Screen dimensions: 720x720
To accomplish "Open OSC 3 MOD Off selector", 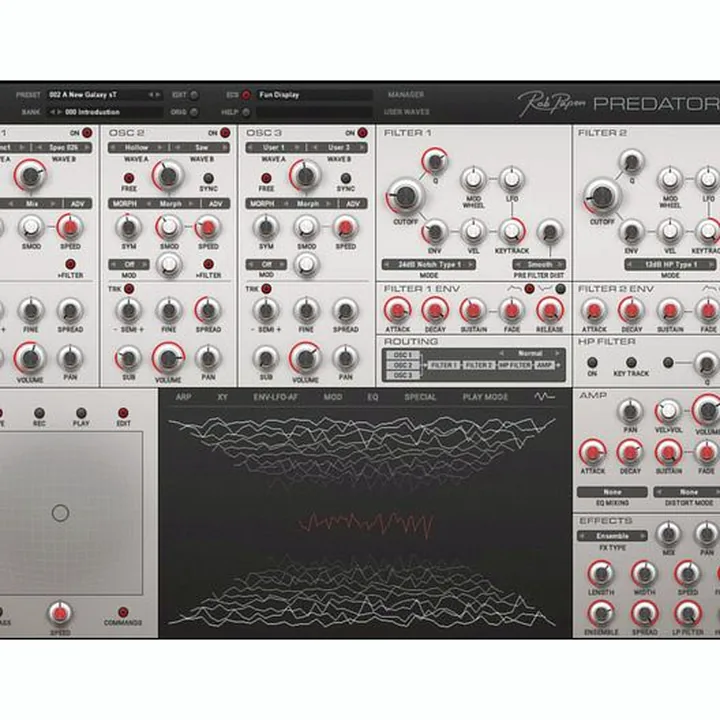I will (x=266, y=265).
